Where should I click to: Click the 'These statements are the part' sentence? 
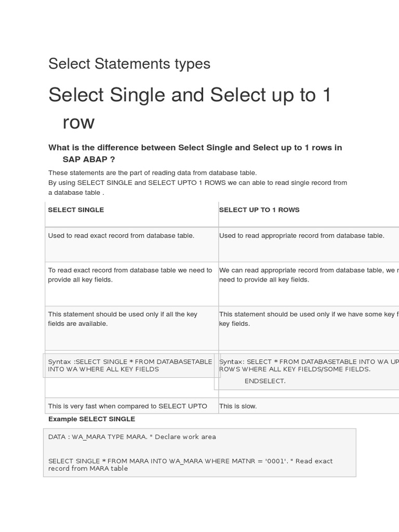(x=152, y=172)
